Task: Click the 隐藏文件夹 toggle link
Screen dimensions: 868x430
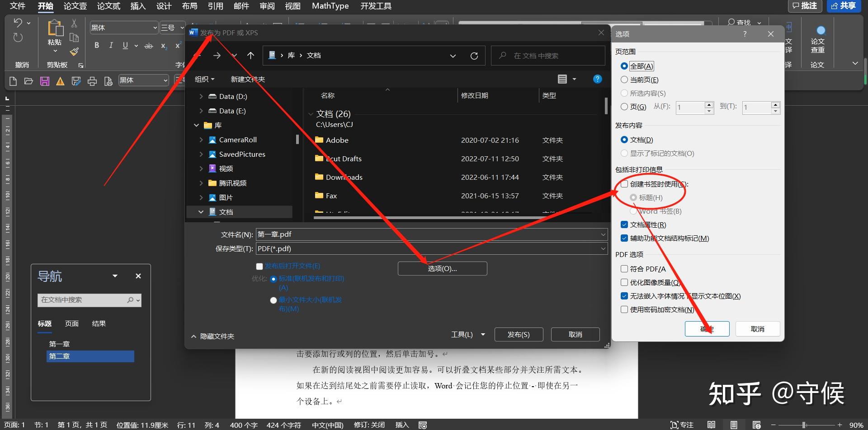Action: pyautogui.click(x=212, y=337)
